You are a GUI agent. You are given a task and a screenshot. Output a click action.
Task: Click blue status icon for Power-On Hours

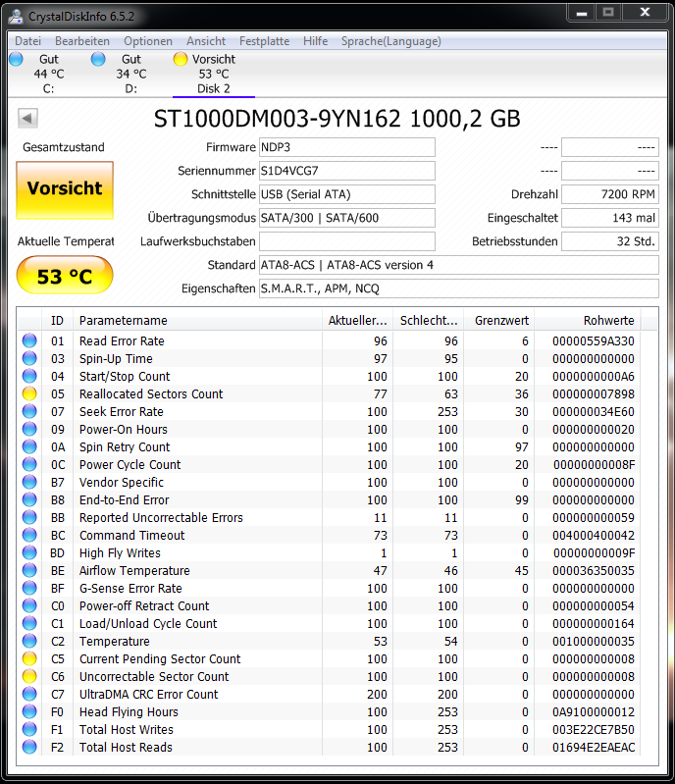(29, 429)
